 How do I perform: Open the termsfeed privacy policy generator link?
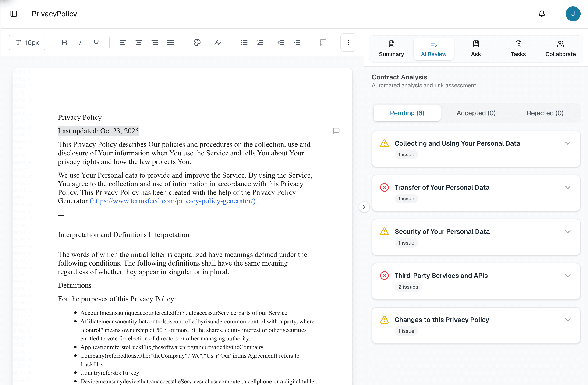point(173,201)
